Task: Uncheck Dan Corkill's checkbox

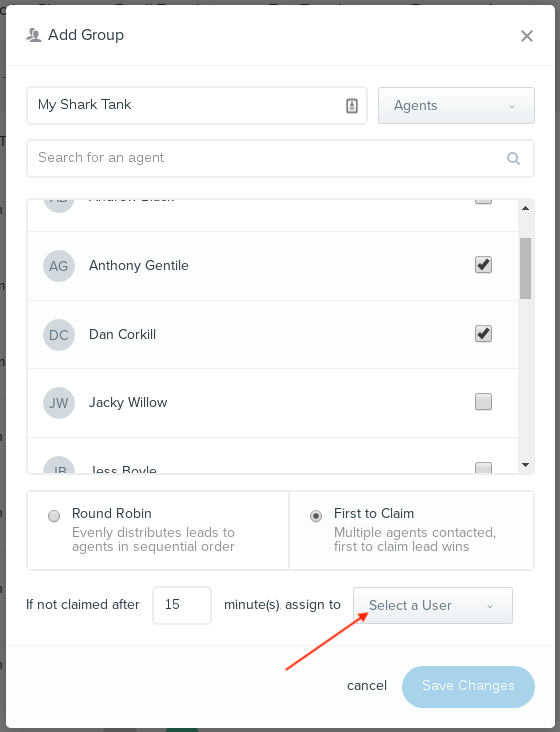Action: [483, 334]
